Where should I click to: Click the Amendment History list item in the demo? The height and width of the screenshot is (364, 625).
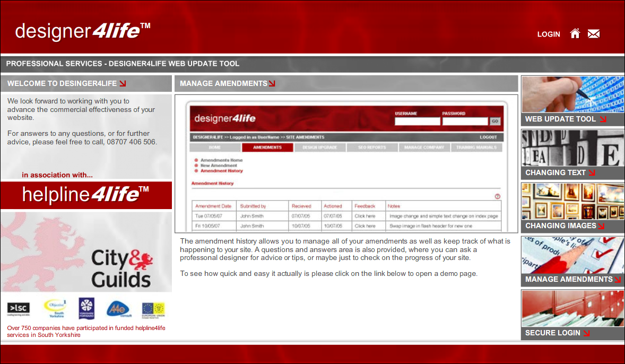[x=221, y=171]
